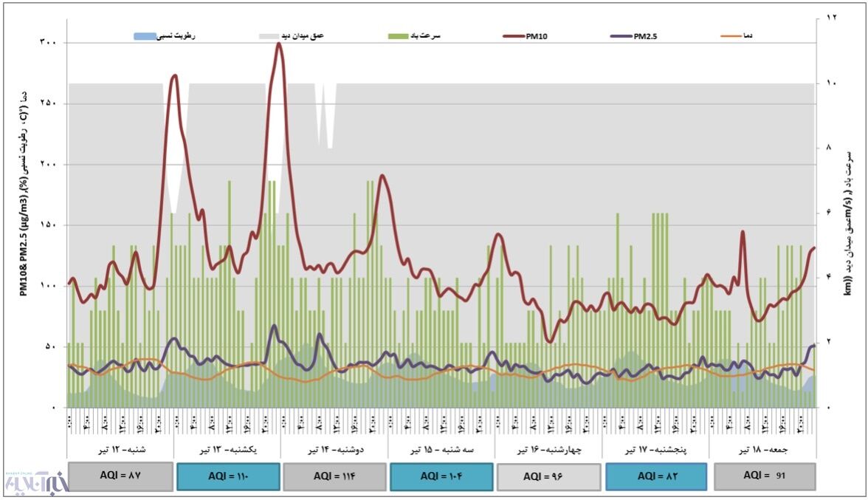This screenshot has height=500, width=868.
Task: Click the right axis value '۱۰'
Action: click(831, 83)
